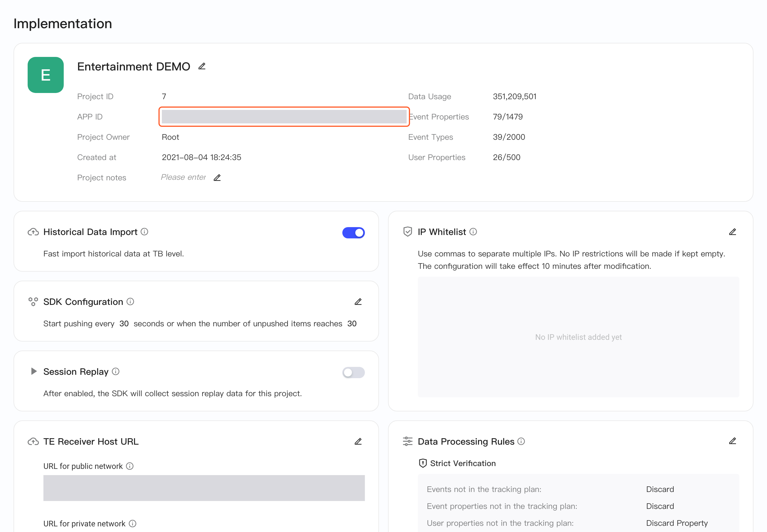Show info for Data Processing Rules
This screenshot has width=767, height=532.
[521, 441]
